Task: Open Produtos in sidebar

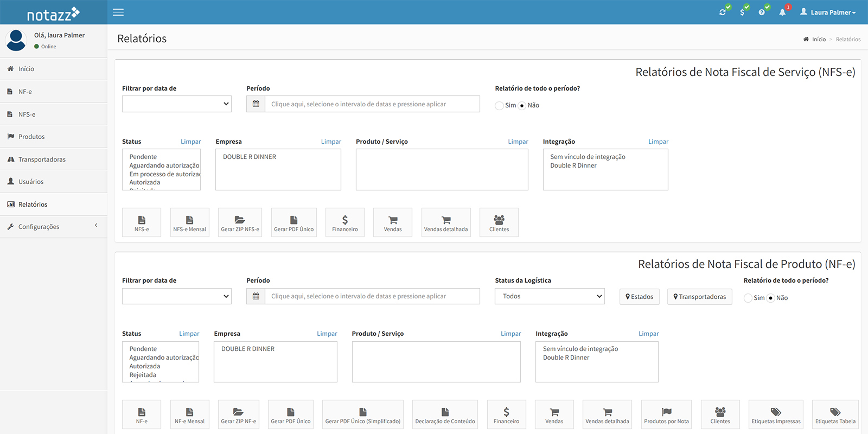Action: (53, 137)
